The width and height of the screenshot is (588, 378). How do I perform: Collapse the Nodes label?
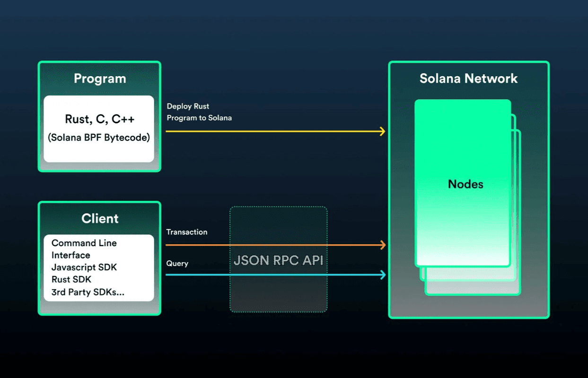[x=465, y=184]
